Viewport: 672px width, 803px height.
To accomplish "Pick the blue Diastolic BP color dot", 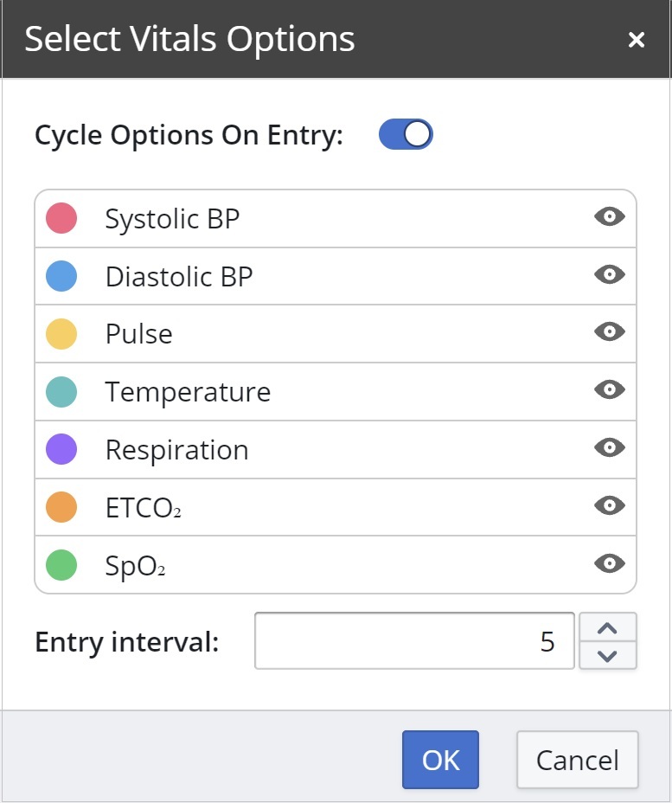I will 61,276.
